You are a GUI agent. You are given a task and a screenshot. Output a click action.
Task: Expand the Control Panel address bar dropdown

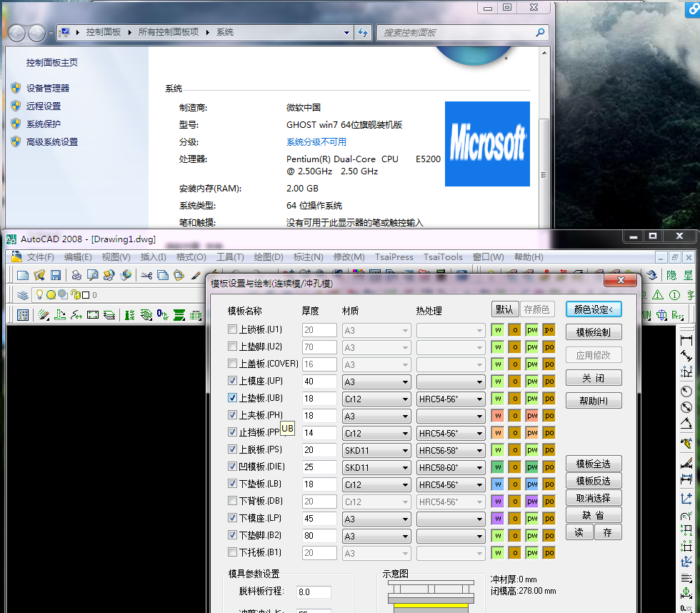click(347, 33)
